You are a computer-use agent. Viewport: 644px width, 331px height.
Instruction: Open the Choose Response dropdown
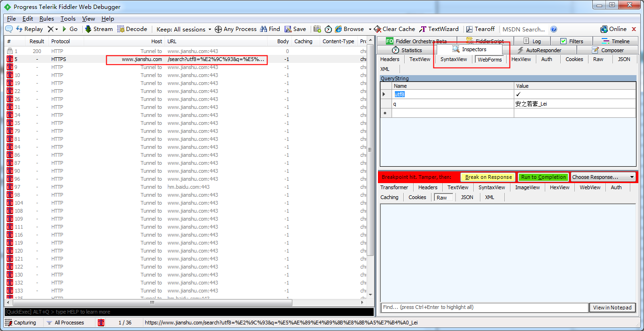click(603, 177)
